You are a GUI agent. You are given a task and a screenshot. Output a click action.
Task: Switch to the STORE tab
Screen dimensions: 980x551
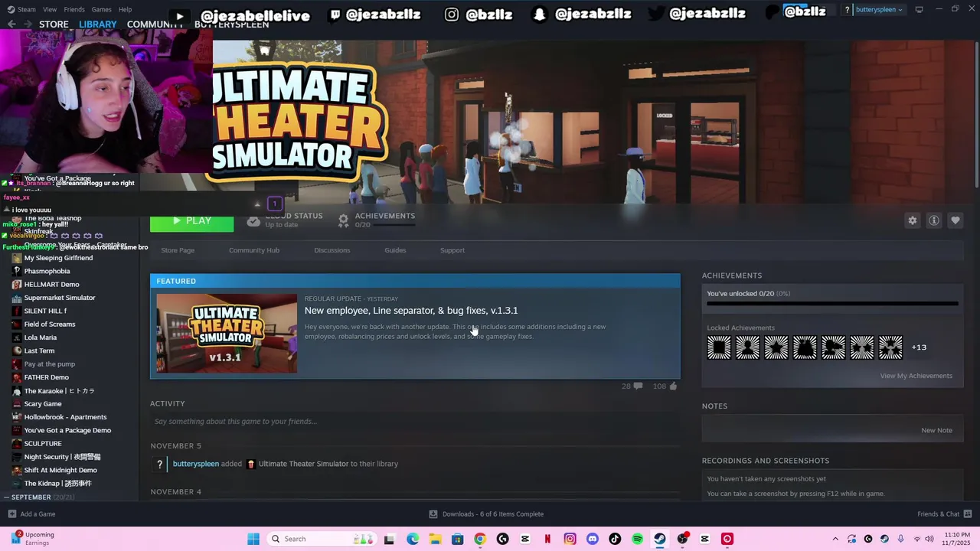(54, 24)
